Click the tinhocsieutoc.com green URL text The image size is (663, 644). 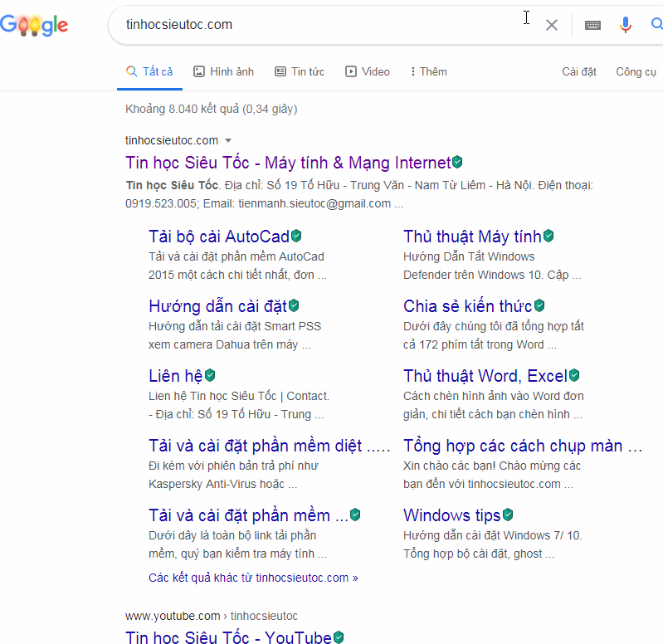pos(172,140)
